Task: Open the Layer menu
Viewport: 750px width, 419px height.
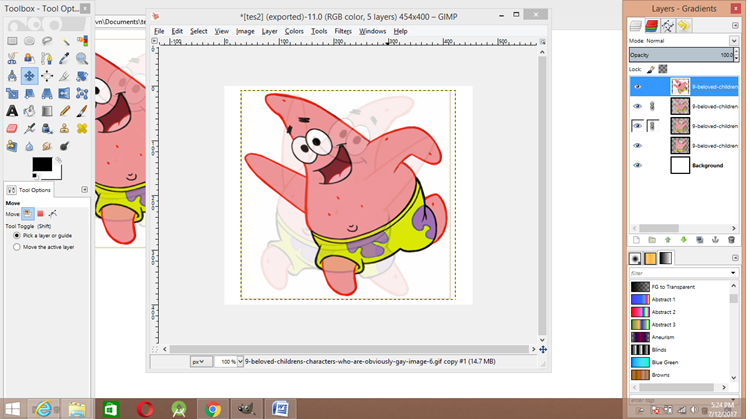Action: [x=269, y=31]
